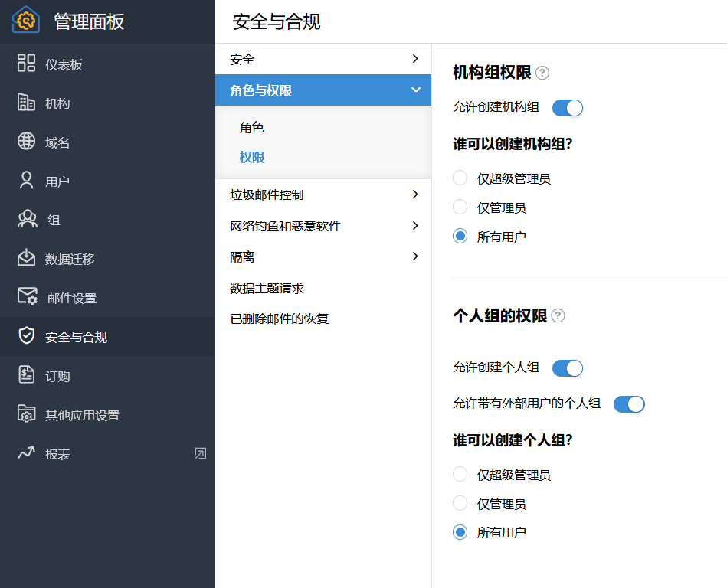Image resolution: width=727 pixels, height=588 pixels.
Task: Open the 数据迁移 inbox icon
Action: pyautogui.click(x=27, y=258)
